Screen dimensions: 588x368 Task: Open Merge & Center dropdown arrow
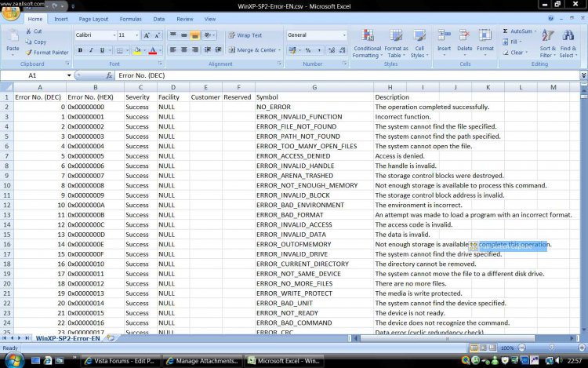279,50
